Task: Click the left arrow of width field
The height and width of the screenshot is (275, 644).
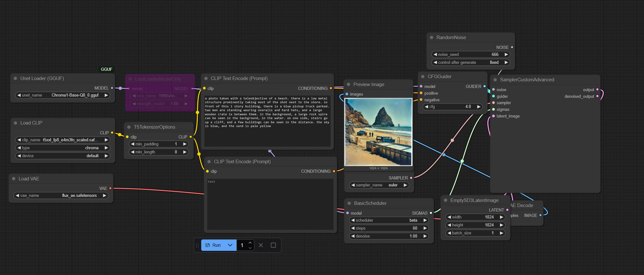Action: click(x=449, y=217)
